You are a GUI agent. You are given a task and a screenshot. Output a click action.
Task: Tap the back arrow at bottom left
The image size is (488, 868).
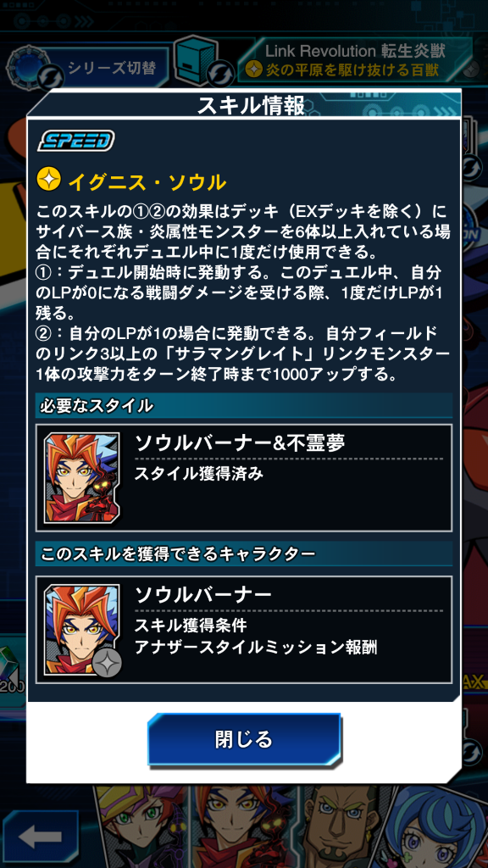[x=41, y=837]
